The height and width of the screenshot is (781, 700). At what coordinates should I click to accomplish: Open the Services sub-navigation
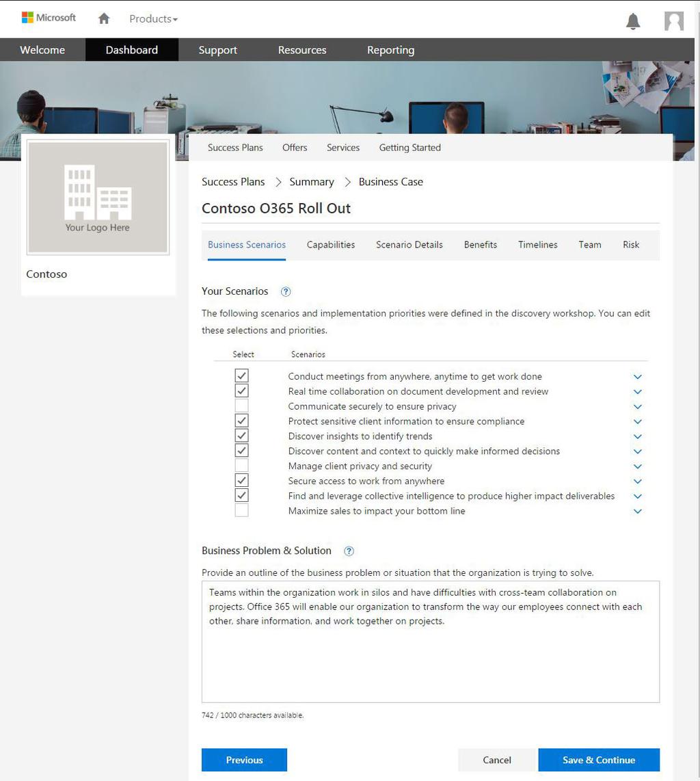click(x=343, y=148)
